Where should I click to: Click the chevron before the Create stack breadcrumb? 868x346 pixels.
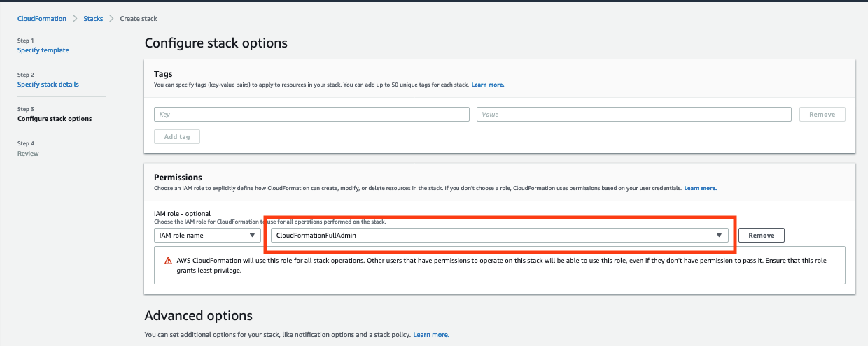coord(111,19)
